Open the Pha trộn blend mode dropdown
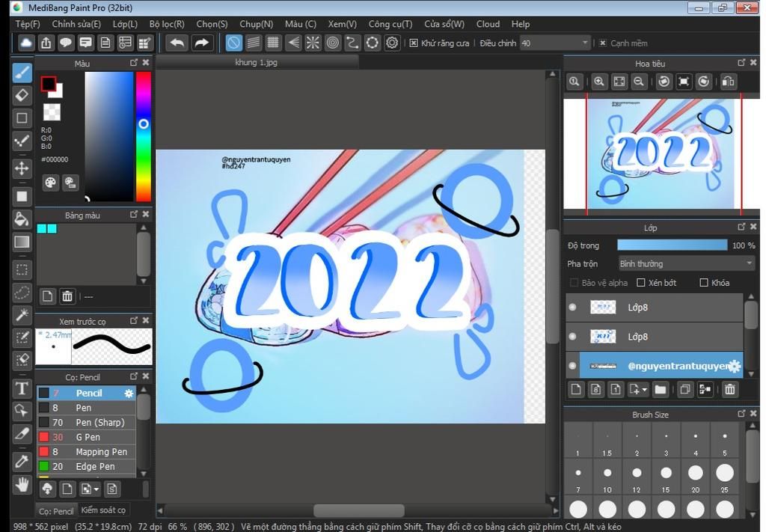The image size is (766, 532). (687, 264)
